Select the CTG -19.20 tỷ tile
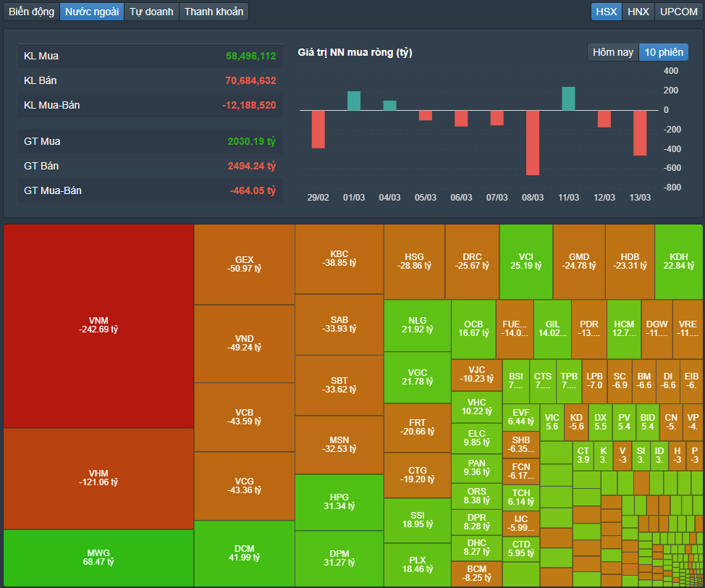This screenshot has height=588, width=705. coord(417,476)
